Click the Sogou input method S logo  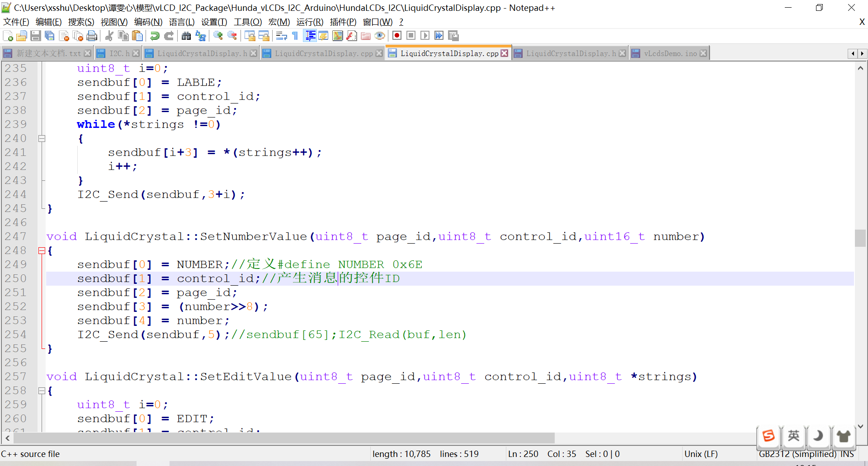[769, 436]
